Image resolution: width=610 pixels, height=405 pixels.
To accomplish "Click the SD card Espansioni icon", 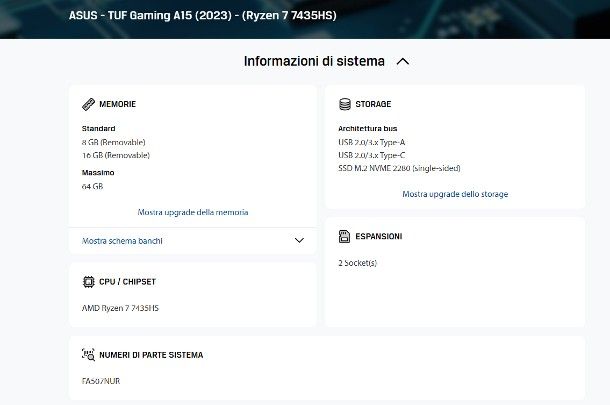I will tap(344, 236).
